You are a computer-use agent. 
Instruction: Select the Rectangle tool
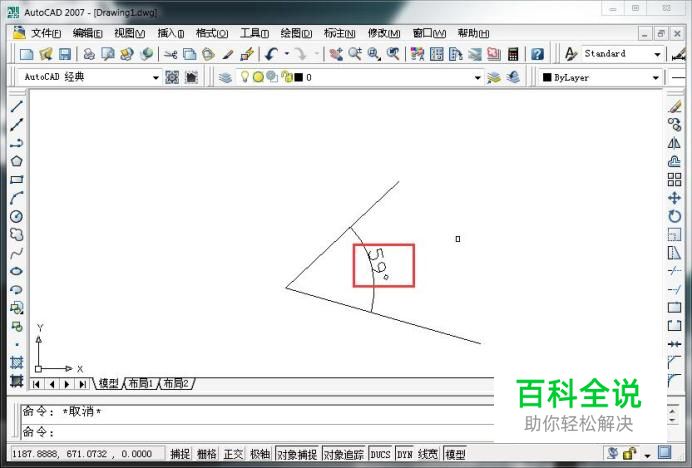pos(17,180)
